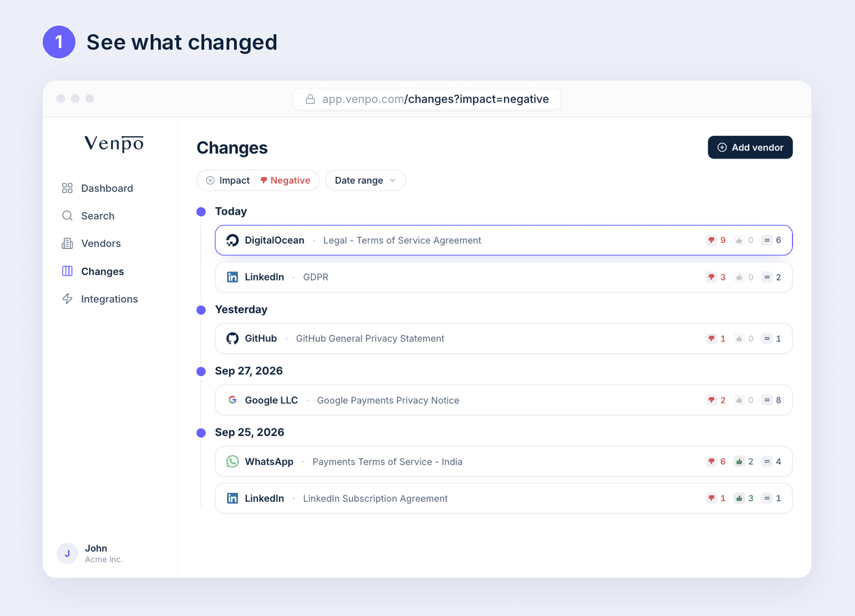The height and width of the screenshot is (616, 855).
Task: Open the Date range dropdown
Action: [366, 181]
